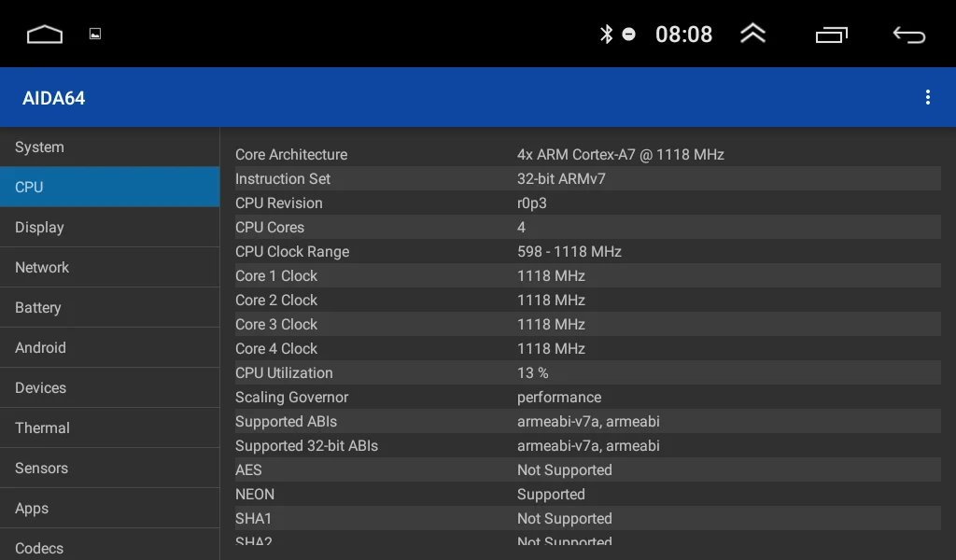This screenshot has width=956, height=560.
Task: Show installed Apps list
Action: click(110, 509)
